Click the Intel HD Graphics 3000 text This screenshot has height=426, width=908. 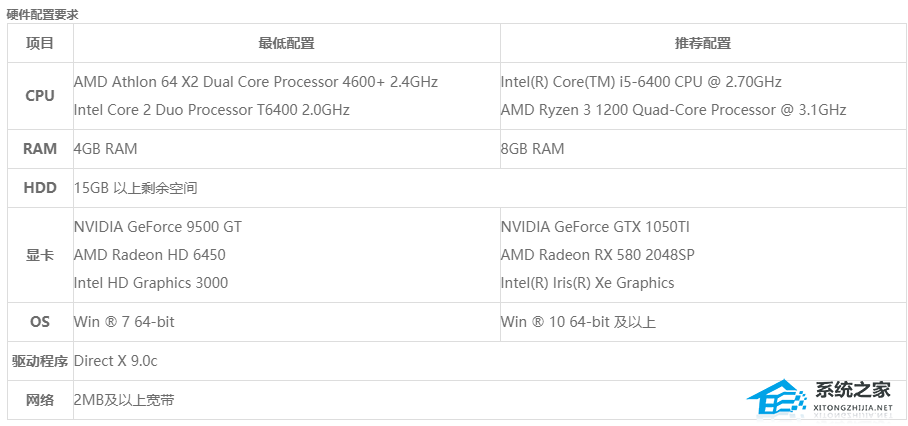pyautogui.click(x=151, y=283)
